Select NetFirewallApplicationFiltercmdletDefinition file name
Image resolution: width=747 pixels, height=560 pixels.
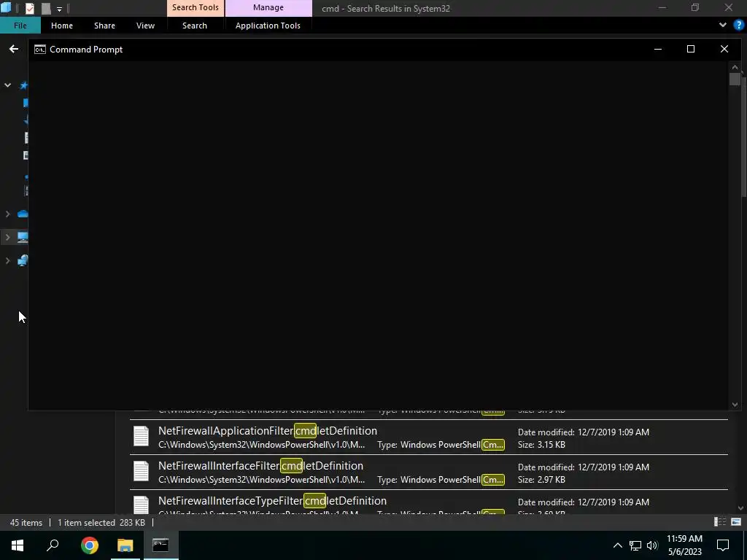pyautogui.click(x=268, y=430)
